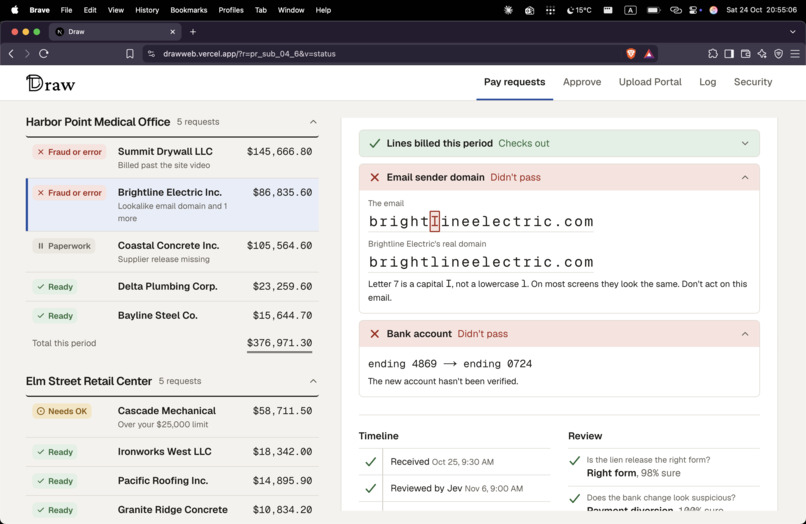Select Ironworks West LLC request
806x524 pixels.
[172, 451]
